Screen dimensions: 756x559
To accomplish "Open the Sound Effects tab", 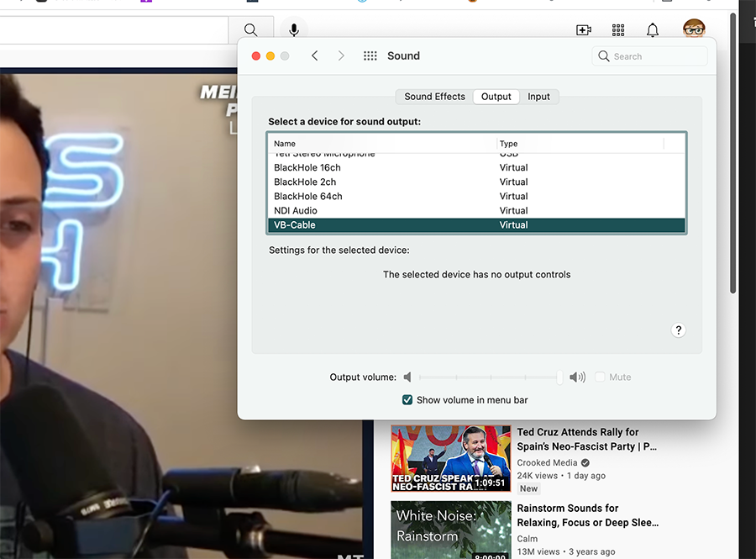I will point(433,96).
